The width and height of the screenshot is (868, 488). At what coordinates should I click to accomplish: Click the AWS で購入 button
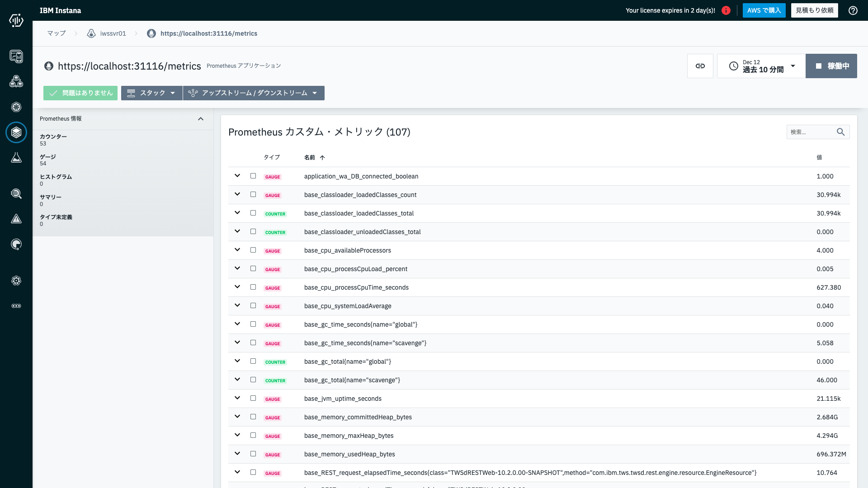(x=764, y=10)
